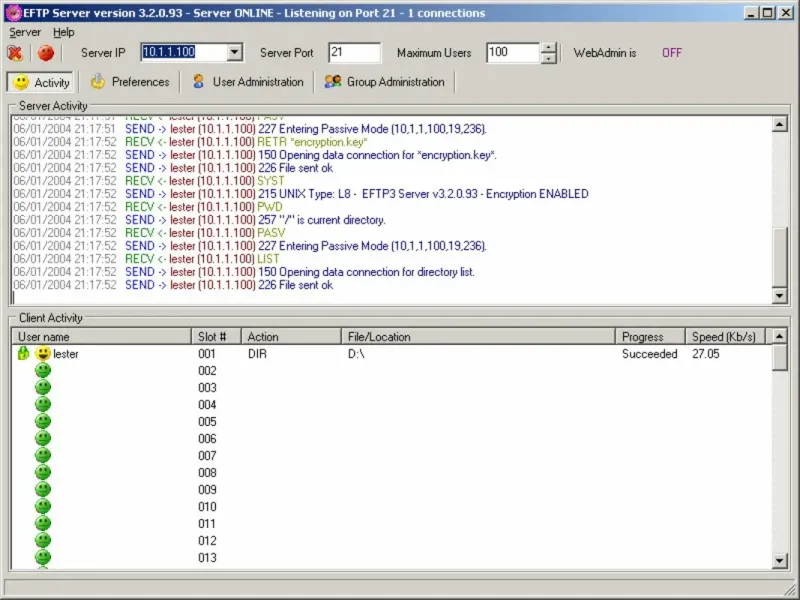The height and width of the screenshot is (600, 800).
Task: Click the WebAdmin OFF status text
Action: click(x=671, y=53)
